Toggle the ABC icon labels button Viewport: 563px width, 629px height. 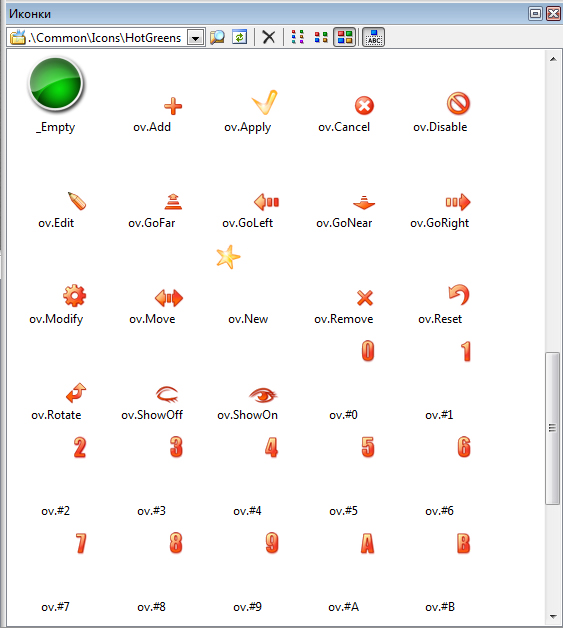click(374, 37)
